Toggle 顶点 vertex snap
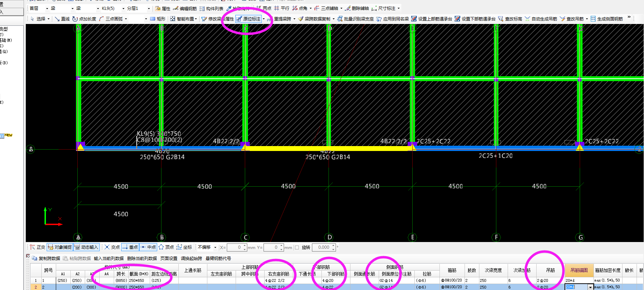Viewport: 644px width, 290px height. [166, 247]
